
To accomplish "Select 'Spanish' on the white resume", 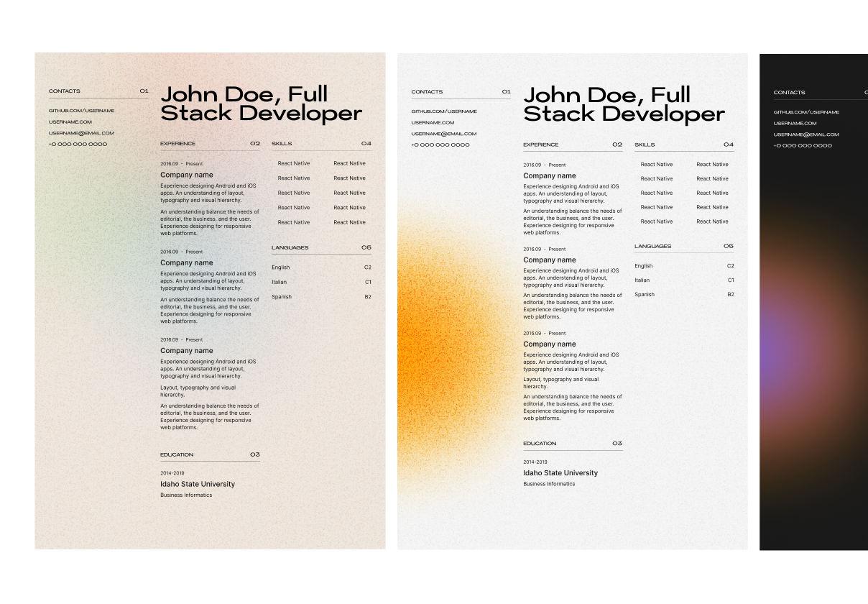I will [645, 295].
